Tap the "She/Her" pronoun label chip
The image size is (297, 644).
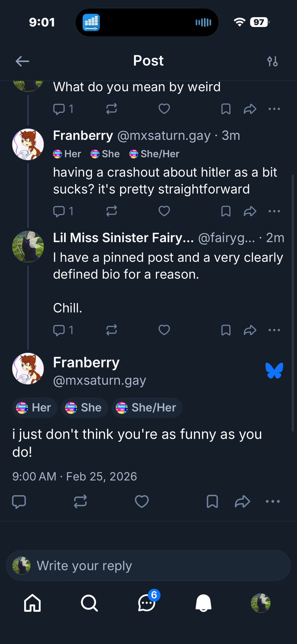coord(147,408)
